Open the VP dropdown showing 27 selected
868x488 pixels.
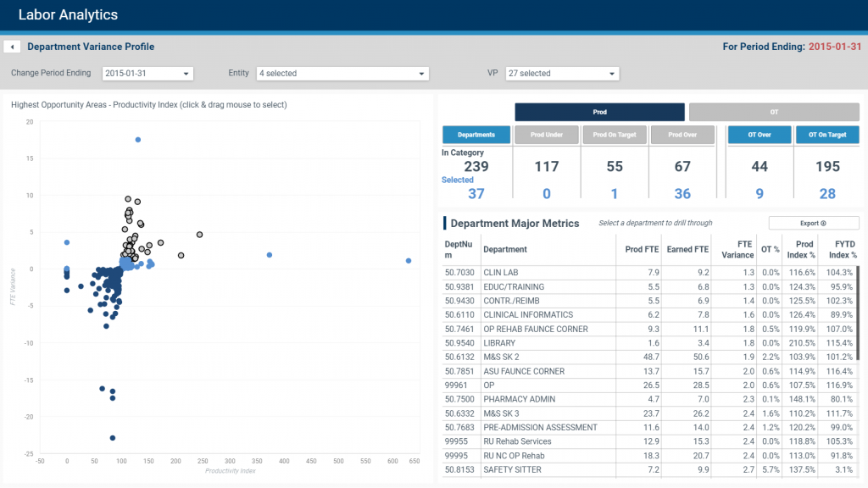(562, 74)
